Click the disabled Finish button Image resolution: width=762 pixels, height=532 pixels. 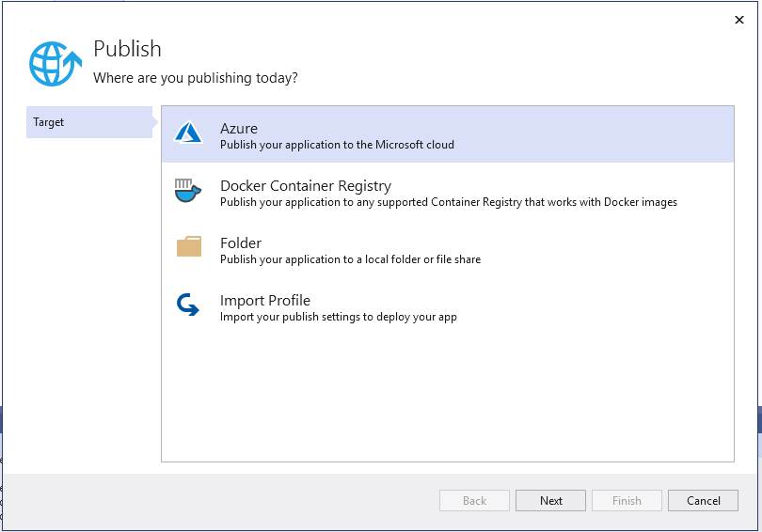pyautogui.click(x=627, y=500)
